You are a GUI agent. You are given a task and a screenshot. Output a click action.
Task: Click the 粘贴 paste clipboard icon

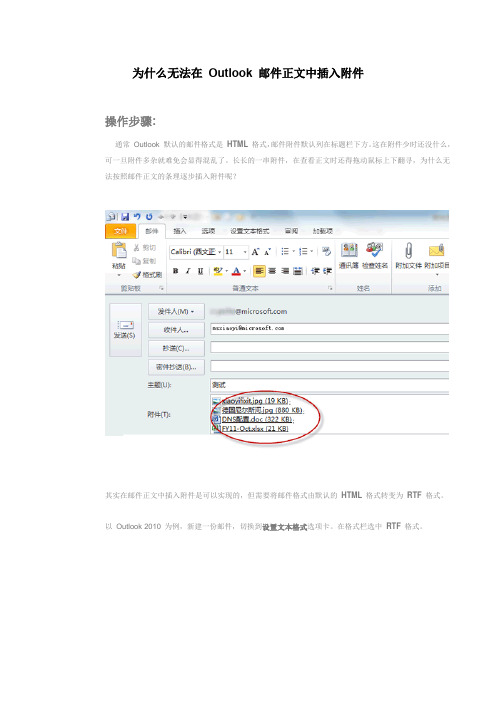pos(119,250)
